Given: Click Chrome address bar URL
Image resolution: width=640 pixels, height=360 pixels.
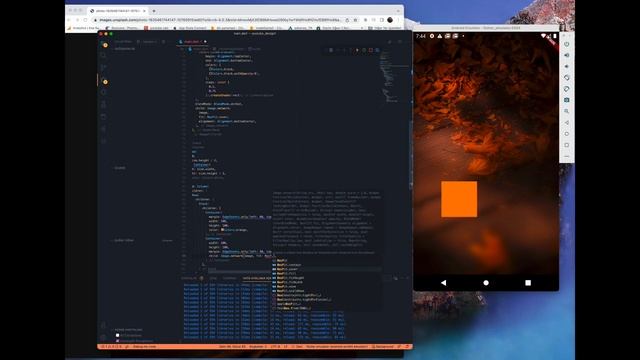Looking at the screenshot, I should point(220,20).
